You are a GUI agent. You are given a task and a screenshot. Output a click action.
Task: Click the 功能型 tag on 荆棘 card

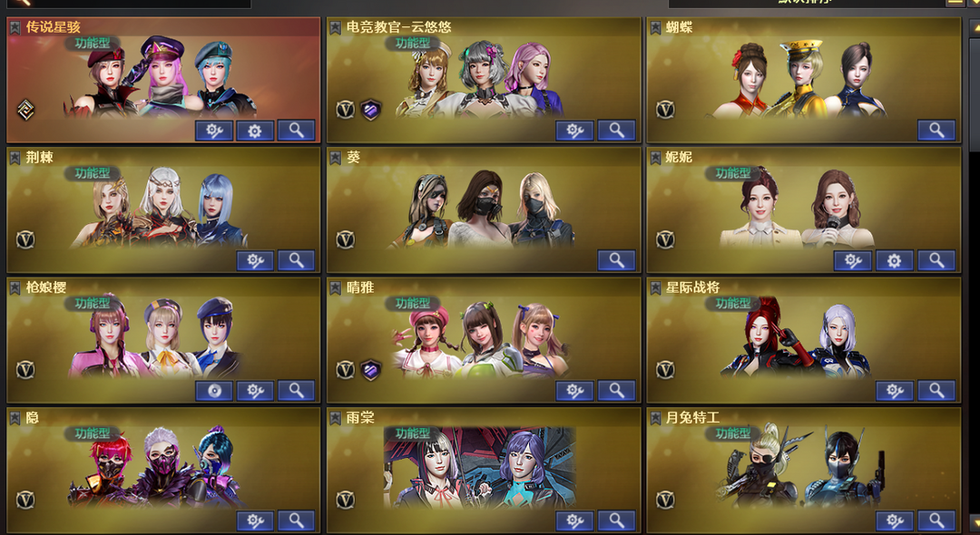pyautogui.click(x=93, y=173)
